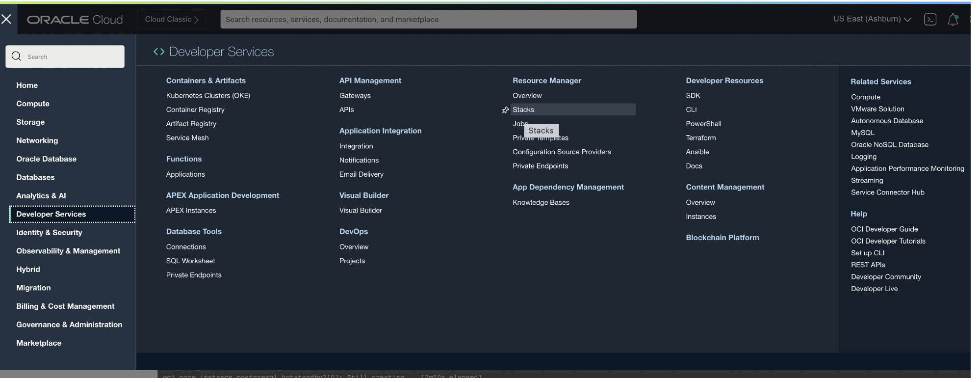The image size is (980, 382).
Task: Open Docs under Developer Resources
Action: (x=694, y=166)
